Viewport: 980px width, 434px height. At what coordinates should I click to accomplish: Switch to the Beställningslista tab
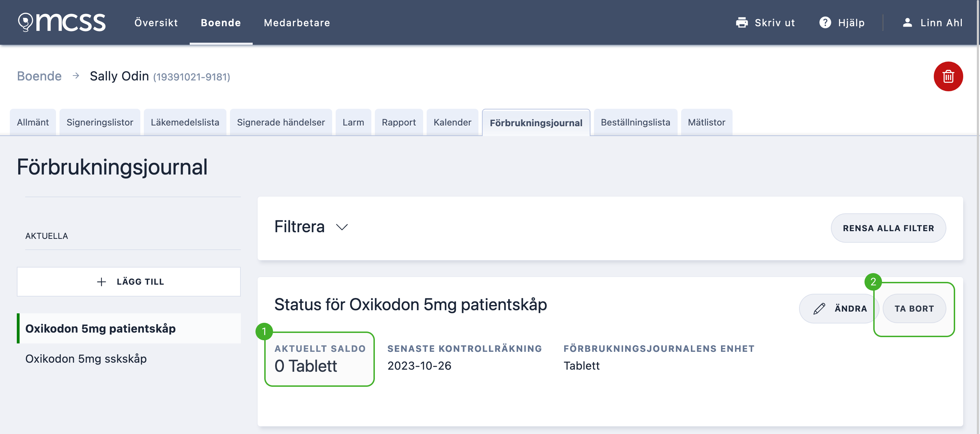[x=635, y=122]
